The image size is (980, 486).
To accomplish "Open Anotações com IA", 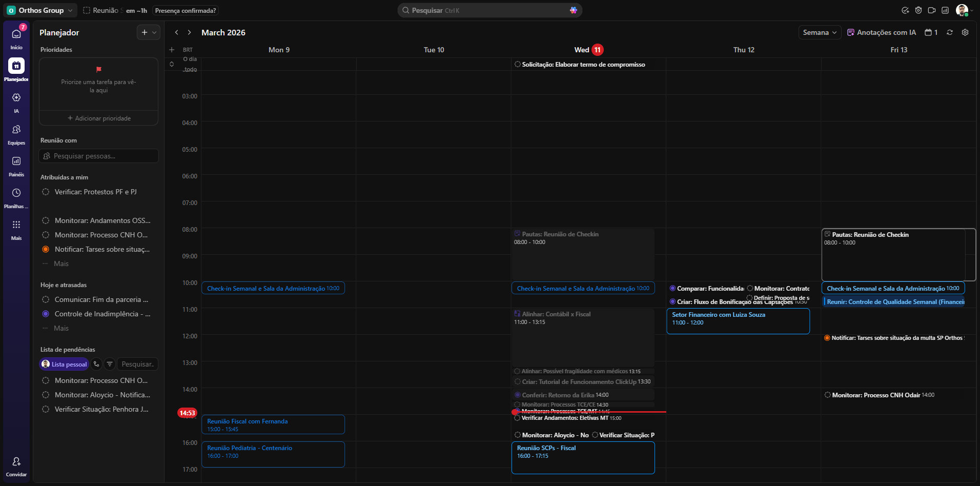I will (882, 32).
